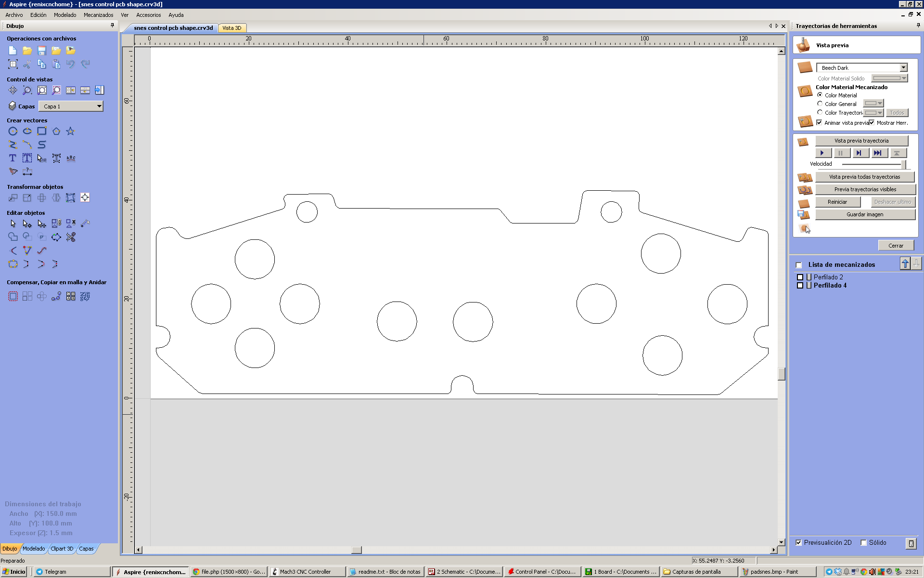This screenshot has width=924, height=578.
Task: Click the Draw Circle tool icon
Action: point(13,131)
